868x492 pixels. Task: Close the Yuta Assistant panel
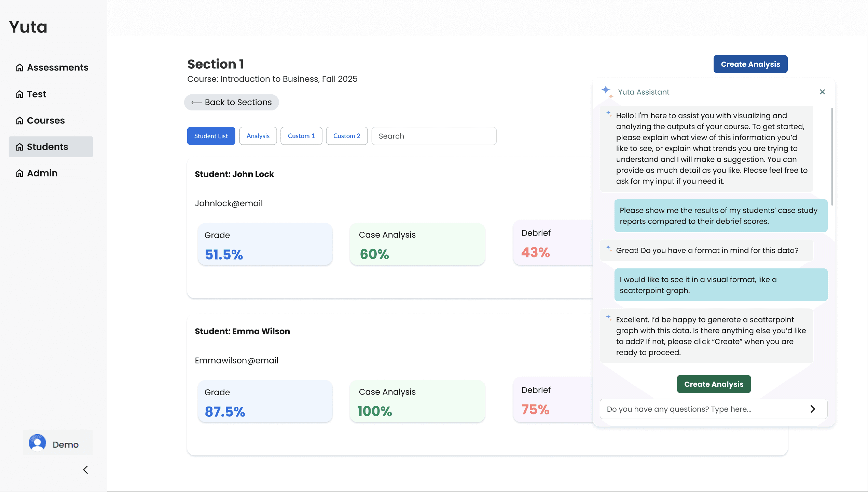(x=822, y=92)
